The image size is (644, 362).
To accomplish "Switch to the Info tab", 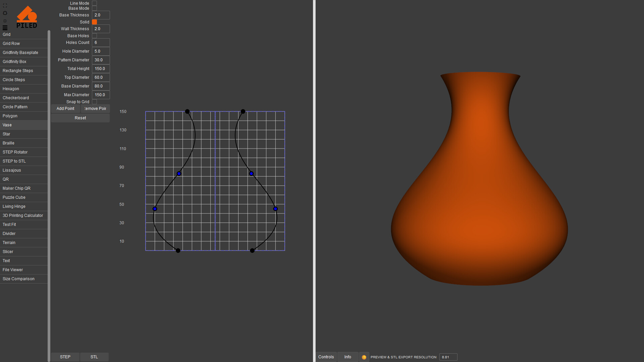I will pos(347,357).
